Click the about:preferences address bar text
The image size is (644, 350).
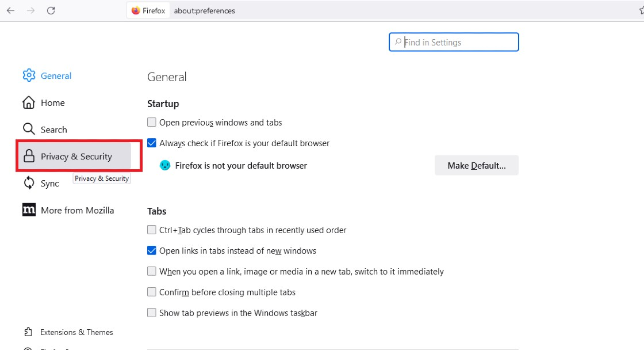(205, 11)
